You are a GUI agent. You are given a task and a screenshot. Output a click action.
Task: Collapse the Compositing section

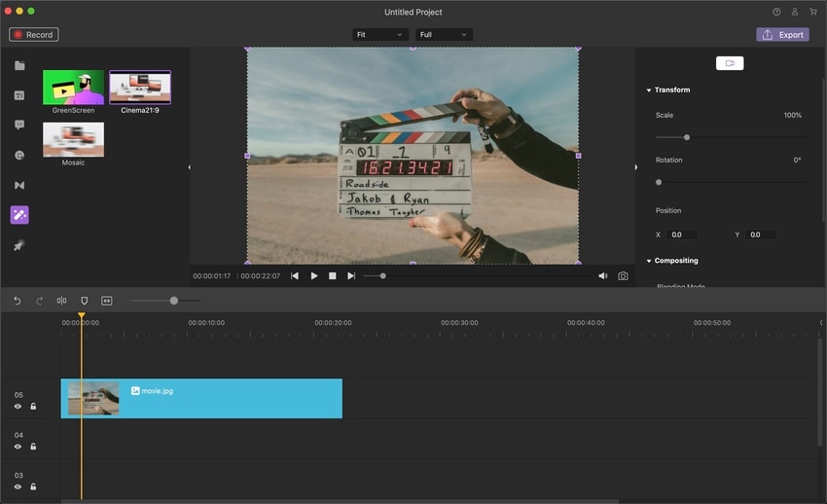point(649,261)
